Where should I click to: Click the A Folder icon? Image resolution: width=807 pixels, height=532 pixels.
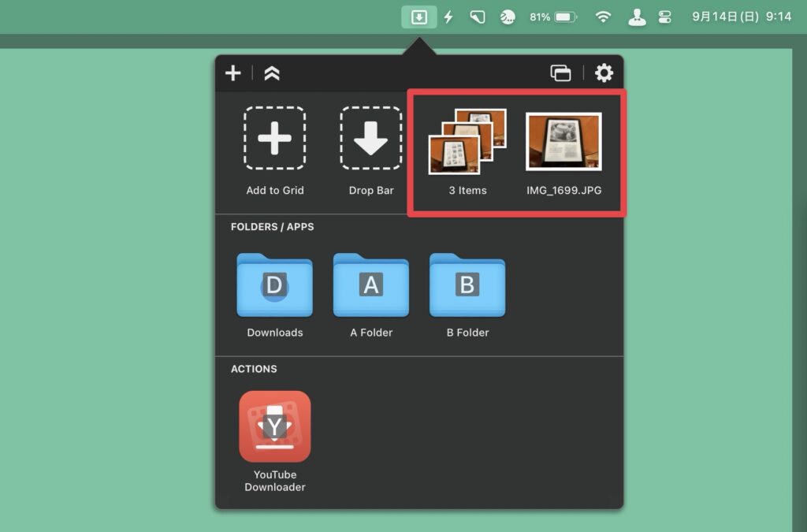click(371, 285)
